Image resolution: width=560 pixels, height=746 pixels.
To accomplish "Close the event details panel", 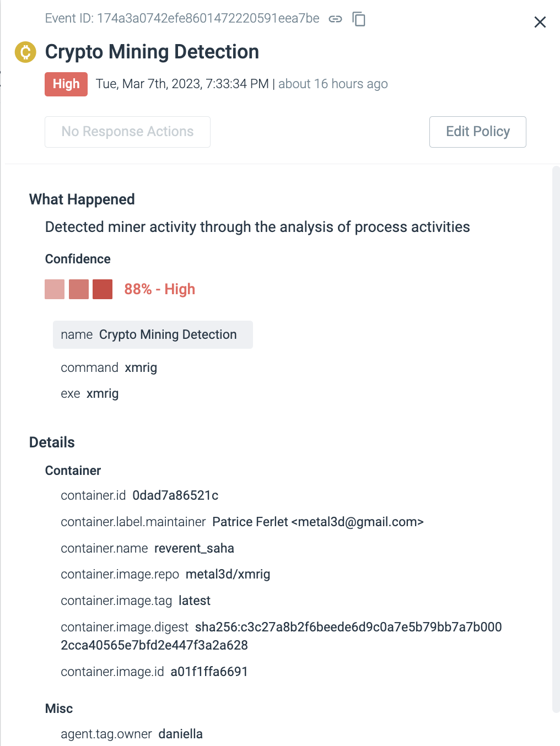I will 540,22.
